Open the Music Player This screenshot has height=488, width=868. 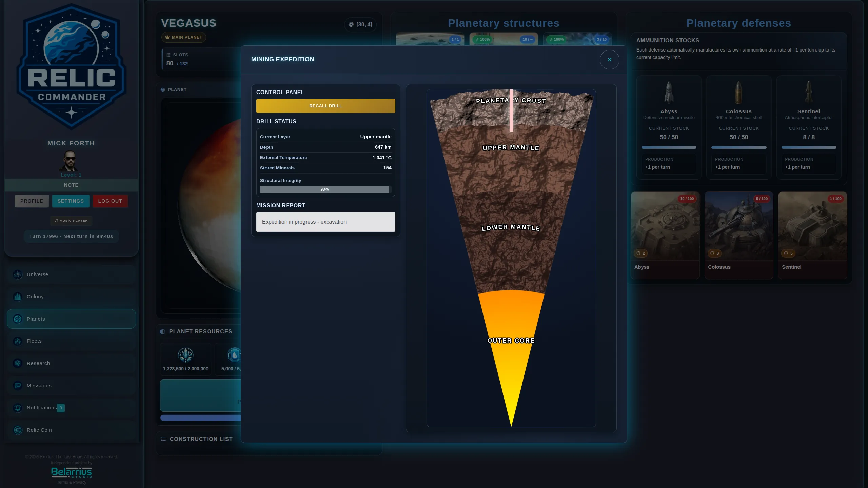(71, 220)
